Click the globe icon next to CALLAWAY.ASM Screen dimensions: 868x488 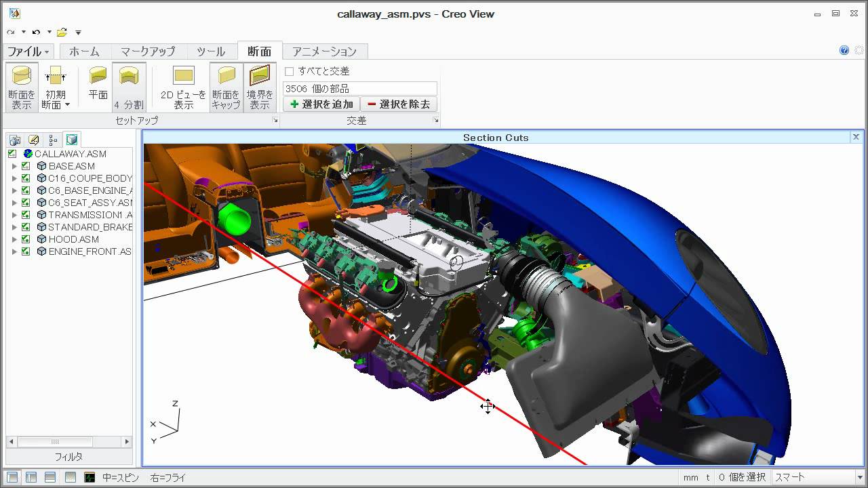point(28,154)
